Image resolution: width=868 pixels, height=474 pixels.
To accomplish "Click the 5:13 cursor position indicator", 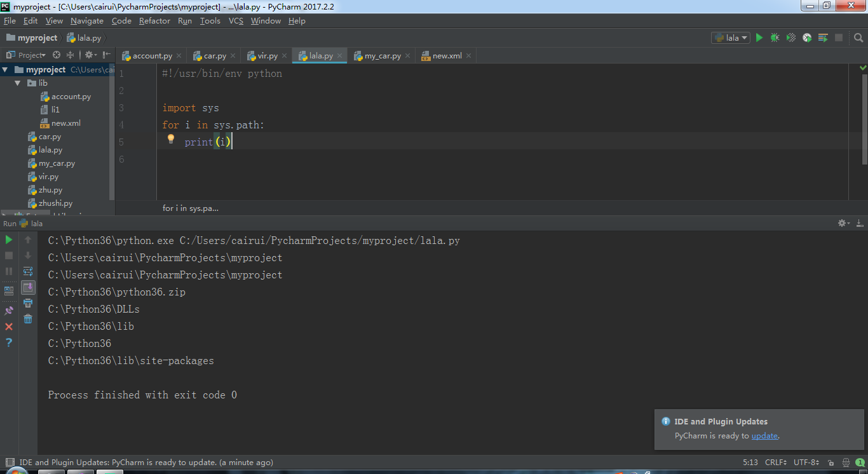I will [750, 463].
